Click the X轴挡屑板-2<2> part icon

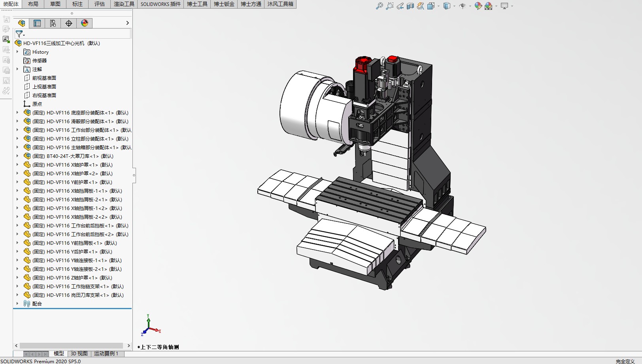tap(27, 217)
